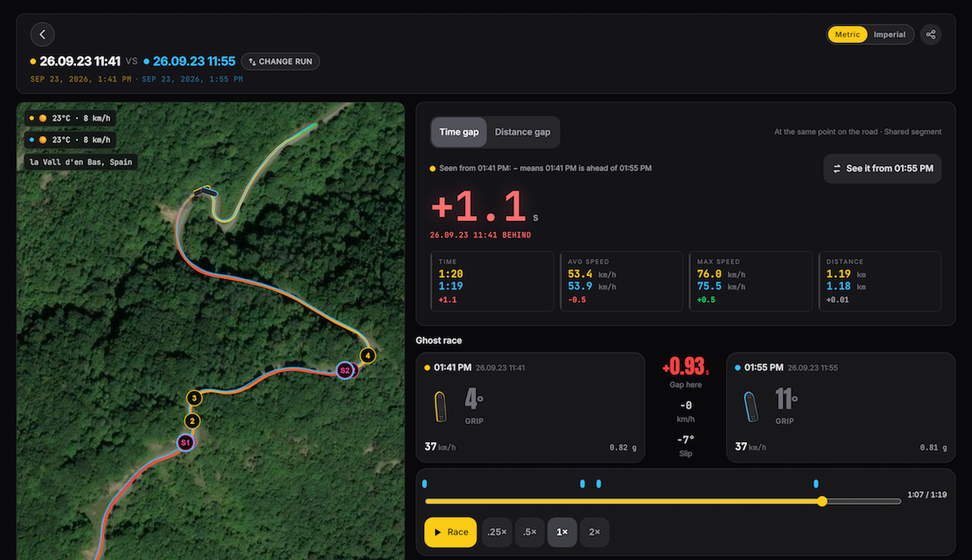Click the yellow car icon in 01:41 PM card
Viewport: 972px width, 560px height.
click(x=441, y=407)
